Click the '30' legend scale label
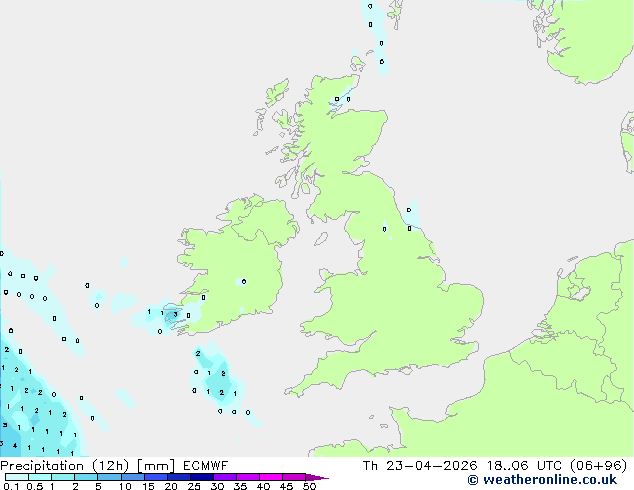Viewport: 634px width, 490px height. [217, 486]
